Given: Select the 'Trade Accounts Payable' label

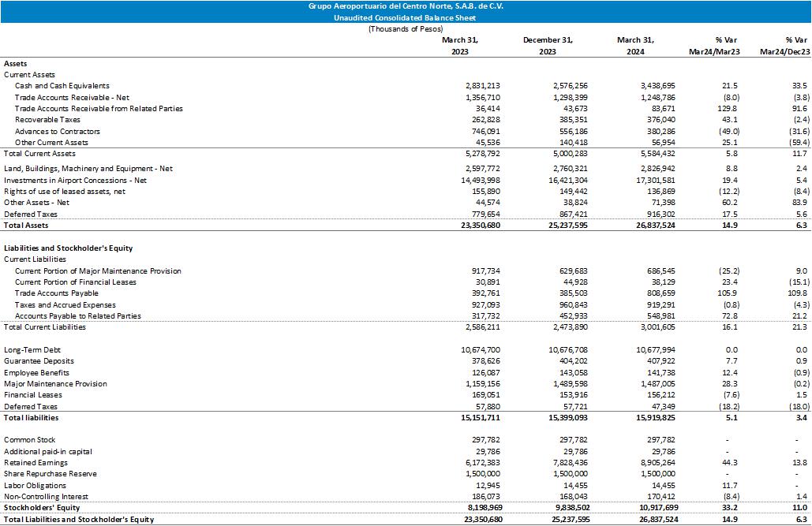Looking at the screenshot, I should (x=57, y=293).
